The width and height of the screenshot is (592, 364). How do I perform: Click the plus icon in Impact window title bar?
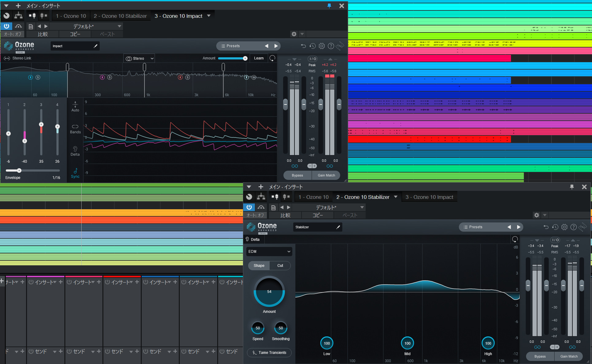(18, 6)
